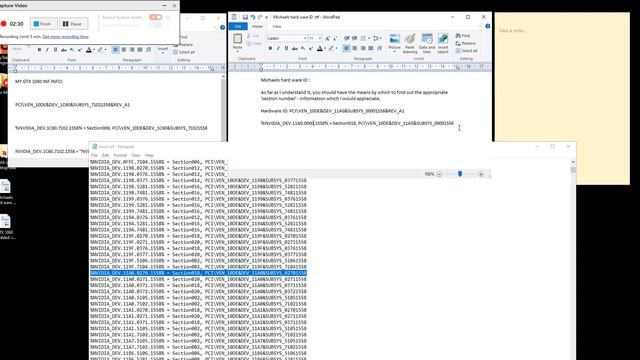The image size is (640, 360).
Task: Click Notepad vertical scrollbar thumb
Action: click(573, 169)
